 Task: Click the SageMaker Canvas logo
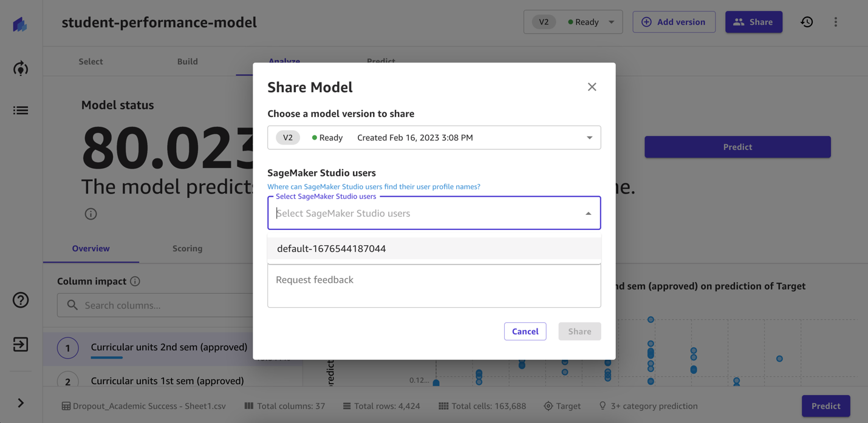point(20,24)
